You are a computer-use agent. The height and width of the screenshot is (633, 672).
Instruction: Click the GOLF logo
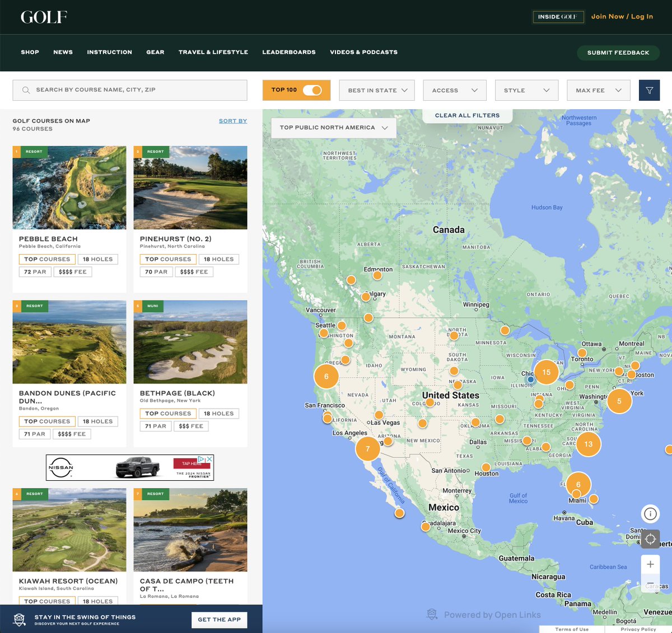(x=44, y=17)
